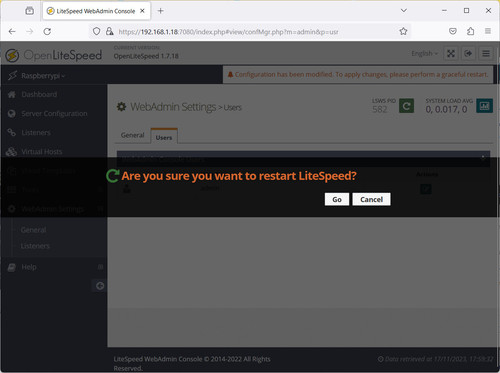Close the LiteSpeed WebAdmin Console tab
Image resolution: width=500 pixels, height=373 pixels.
[142, 11]
